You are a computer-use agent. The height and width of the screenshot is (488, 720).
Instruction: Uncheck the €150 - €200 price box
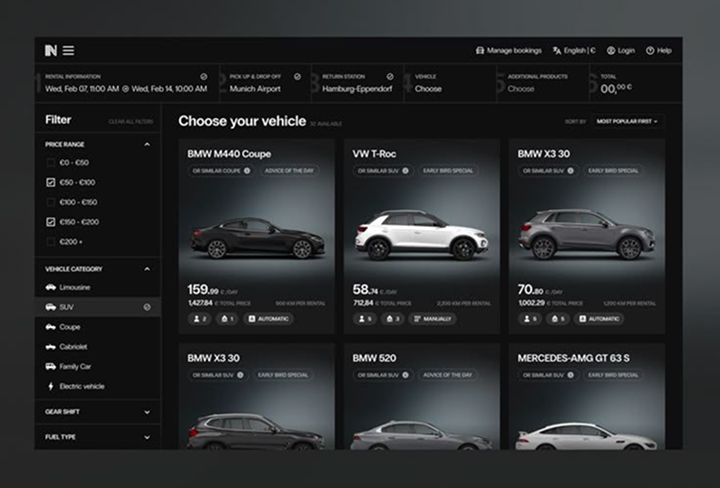tap(51, 222)
